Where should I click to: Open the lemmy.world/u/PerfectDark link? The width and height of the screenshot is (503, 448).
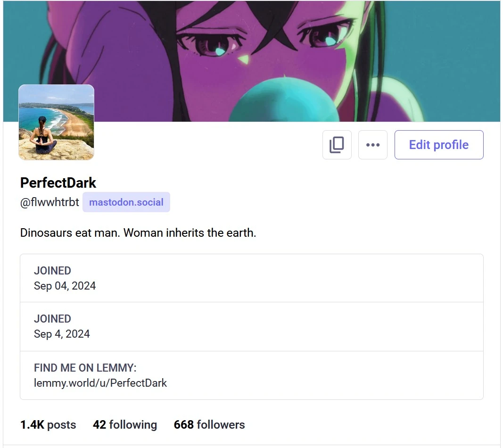point(100,383)
